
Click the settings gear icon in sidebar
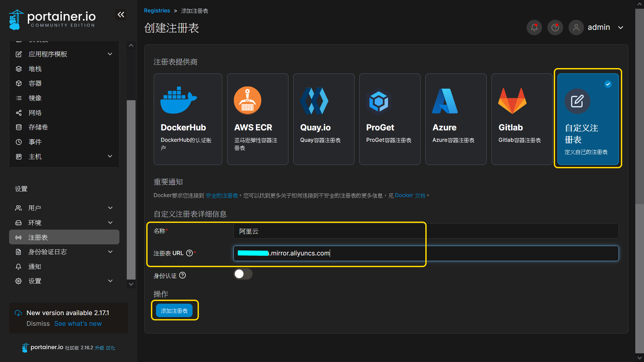tap(18, 281)
